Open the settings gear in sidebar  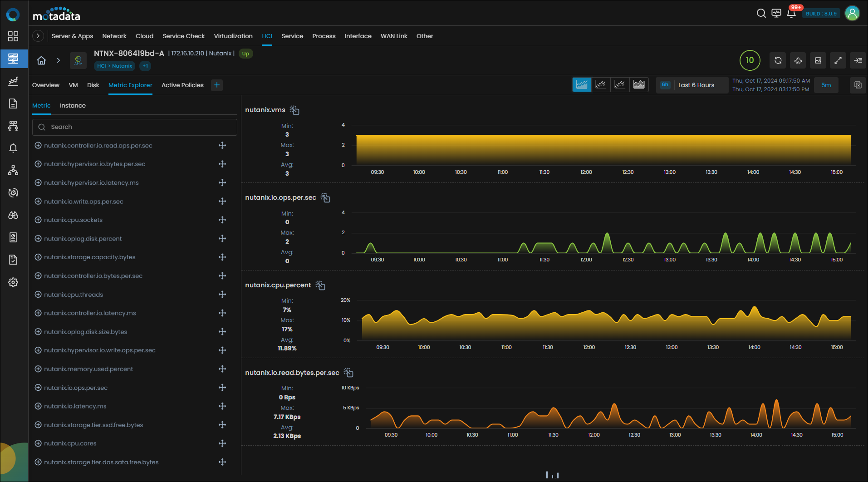point(13,282)
